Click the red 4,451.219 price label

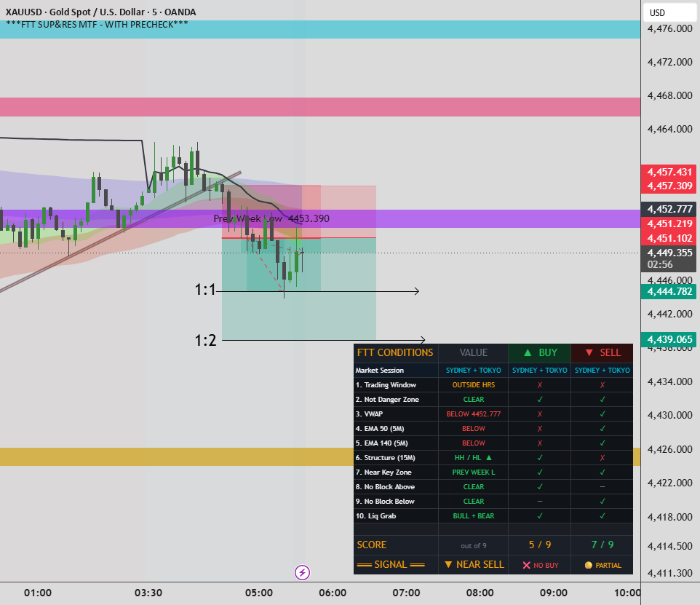669,224
